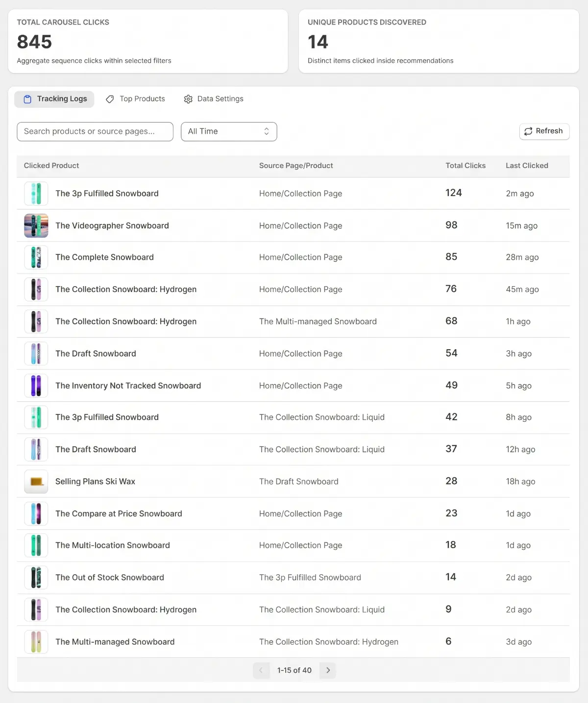The image size is (588, 703).
Task: Click the Out of Stock Snowboard thumbnail
Action: click(x=36, y=578)
